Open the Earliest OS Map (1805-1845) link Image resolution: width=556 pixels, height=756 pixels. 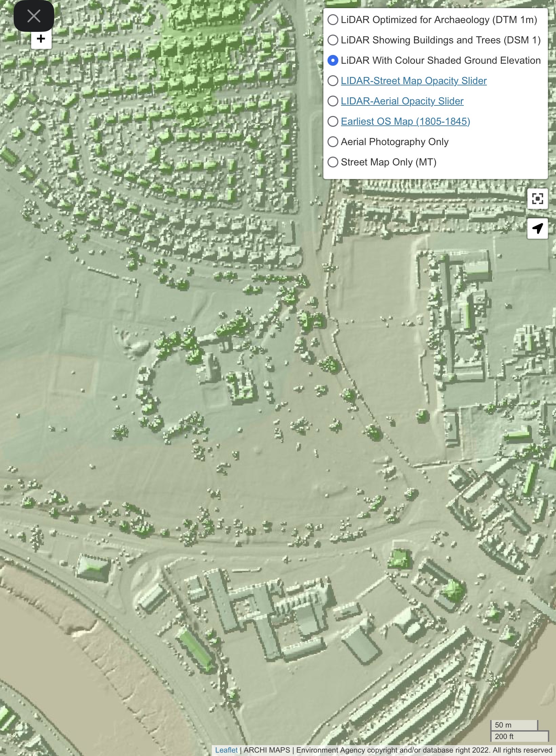405,121
